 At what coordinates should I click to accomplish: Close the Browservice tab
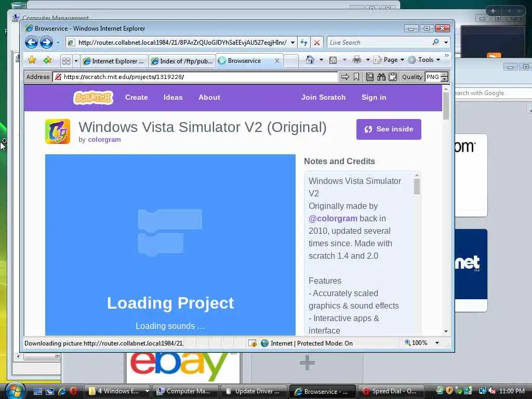coord(277,61)
